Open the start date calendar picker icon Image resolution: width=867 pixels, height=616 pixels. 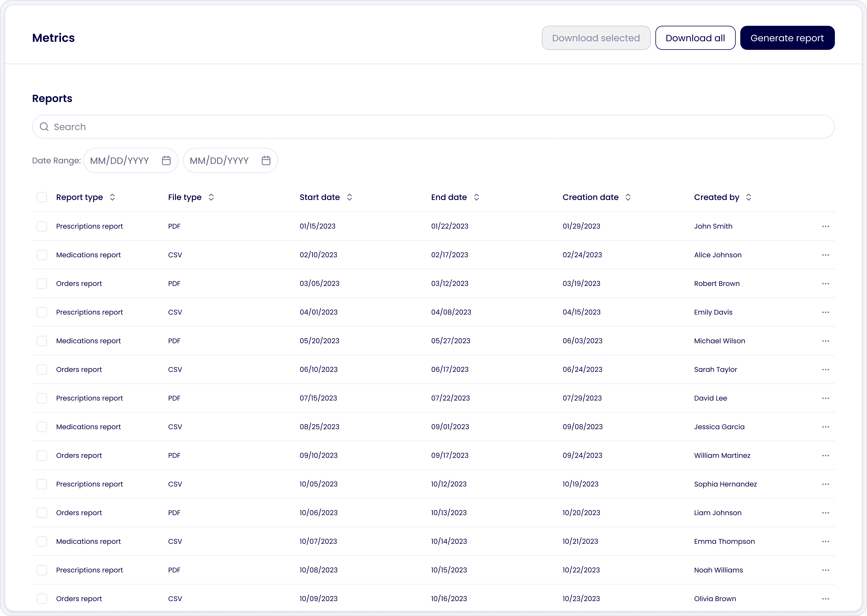(166, 160)
